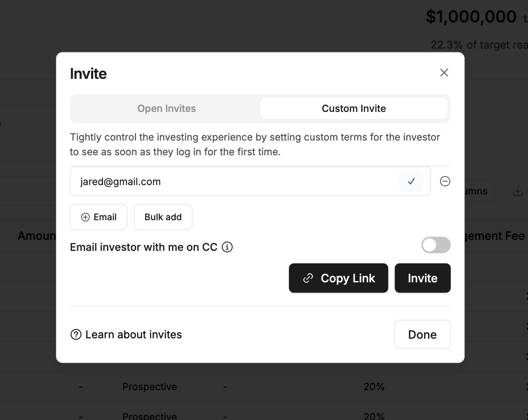Show info about CC on investor email
Viewport: 528px width, 420px height.
(x=227, y=247)
